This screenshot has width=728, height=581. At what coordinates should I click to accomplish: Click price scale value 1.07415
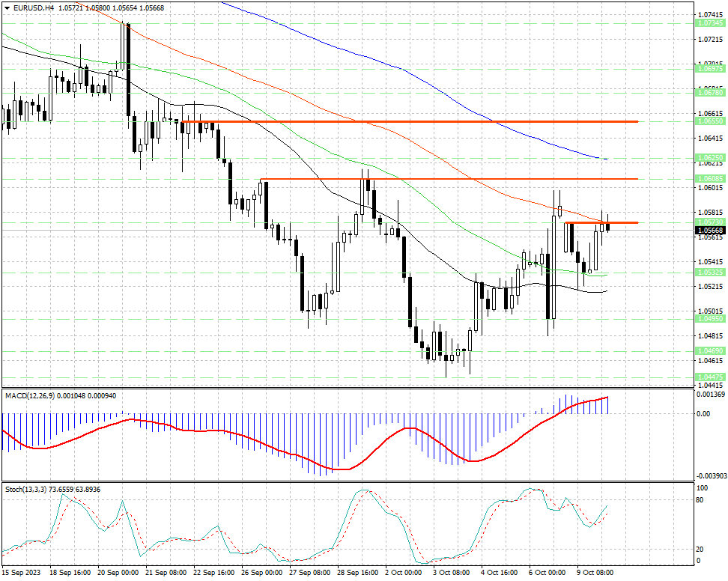coord(710,15)
